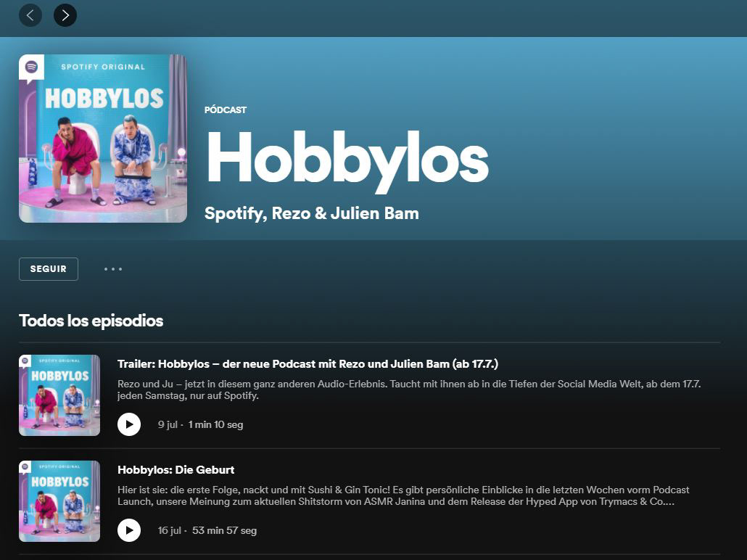Click the 16 jul · 53 min 57 seg duration text
Screen dimensions: 747x560
(207, 530)
